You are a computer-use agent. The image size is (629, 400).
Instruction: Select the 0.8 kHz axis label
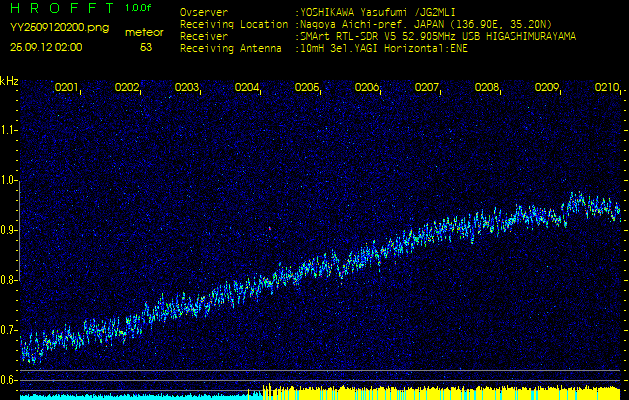[x=9, y=280]
